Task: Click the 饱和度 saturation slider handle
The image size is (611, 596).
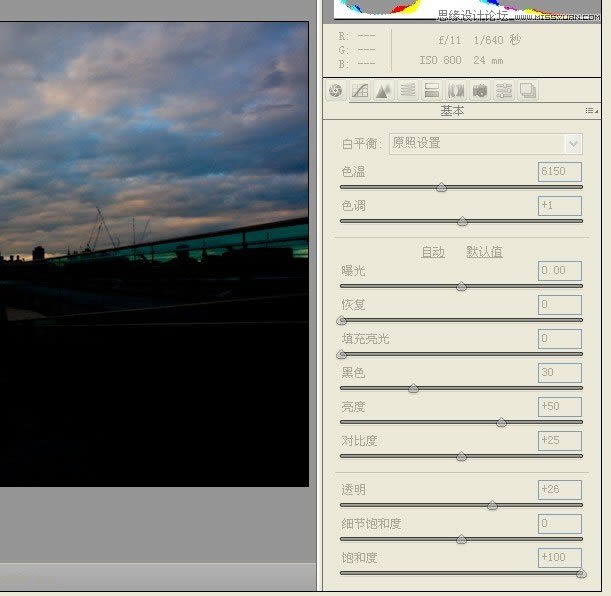Action: coord(581,573)
